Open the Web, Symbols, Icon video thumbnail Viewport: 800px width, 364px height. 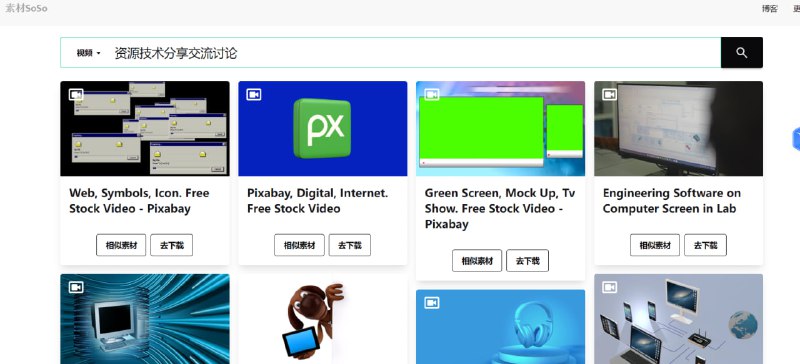[145, 129]
